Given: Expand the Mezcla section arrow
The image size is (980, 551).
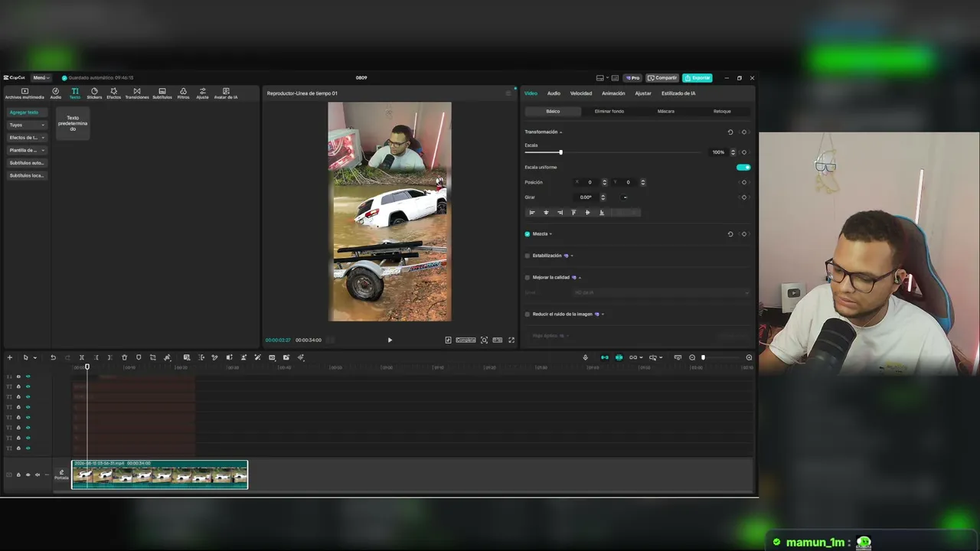Looking at the screenshot, I should (550, 234).
